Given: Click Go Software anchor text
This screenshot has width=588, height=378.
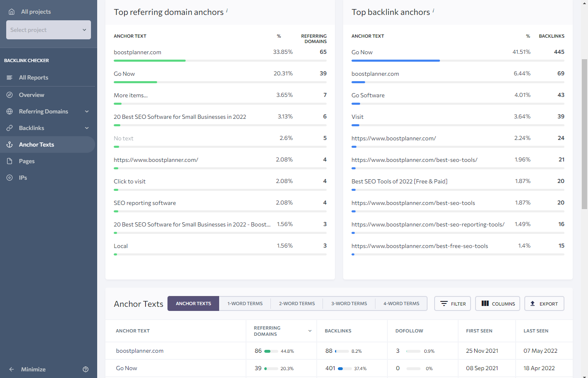Looking at the screenshot, I should pyautogui.click(x=368, y=95).
